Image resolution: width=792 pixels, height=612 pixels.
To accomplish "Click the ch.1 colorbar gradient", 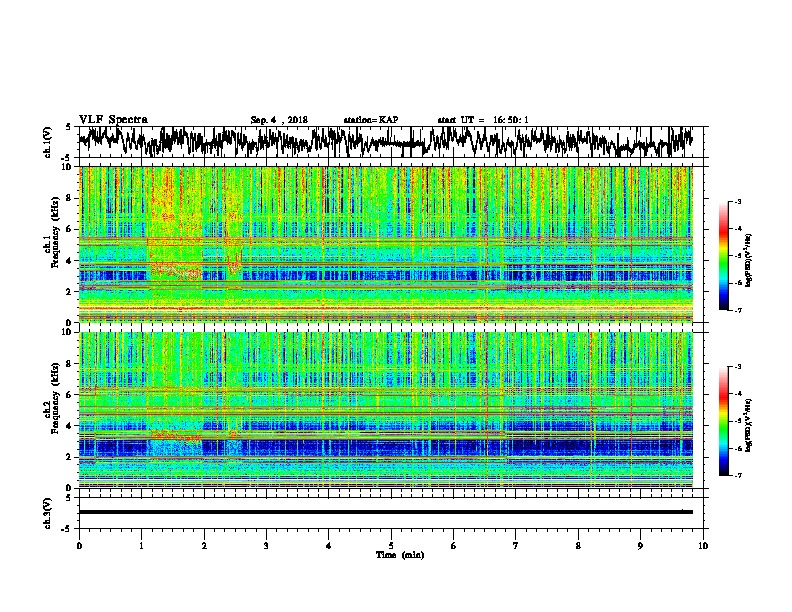I will pyautogui.click(x=723, y=256).
